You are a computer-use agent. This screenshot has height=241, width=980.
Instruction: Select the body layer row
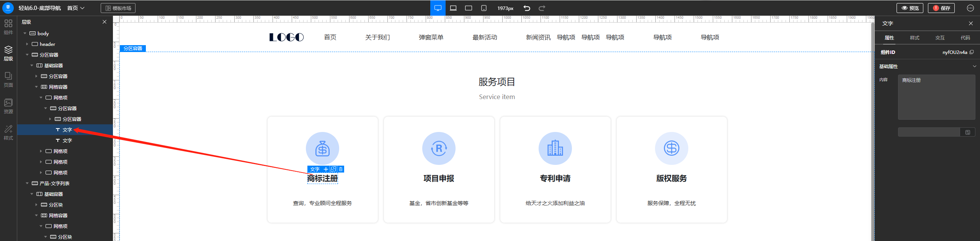click(x=65, y=34)
